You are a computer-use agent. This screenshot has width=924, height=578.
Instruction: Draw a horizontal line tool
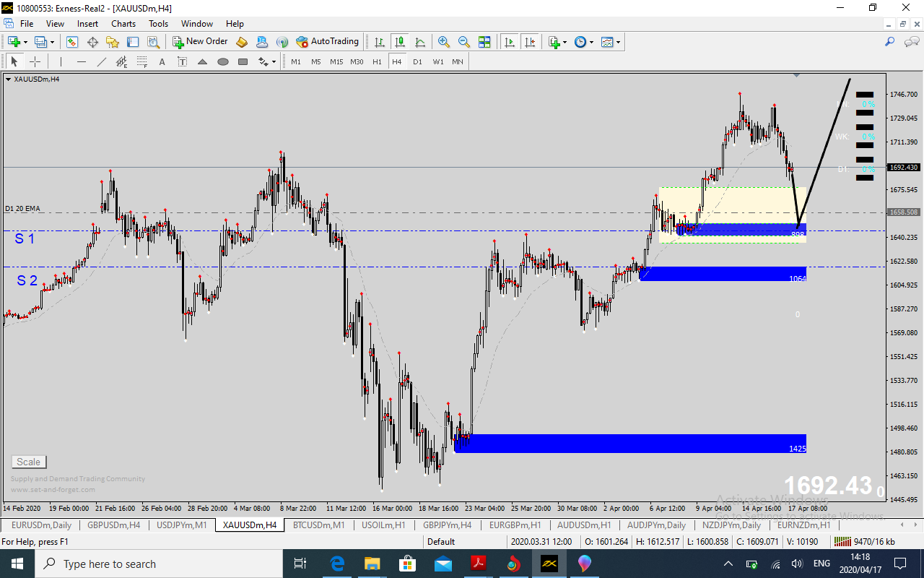tap(82, 61)
